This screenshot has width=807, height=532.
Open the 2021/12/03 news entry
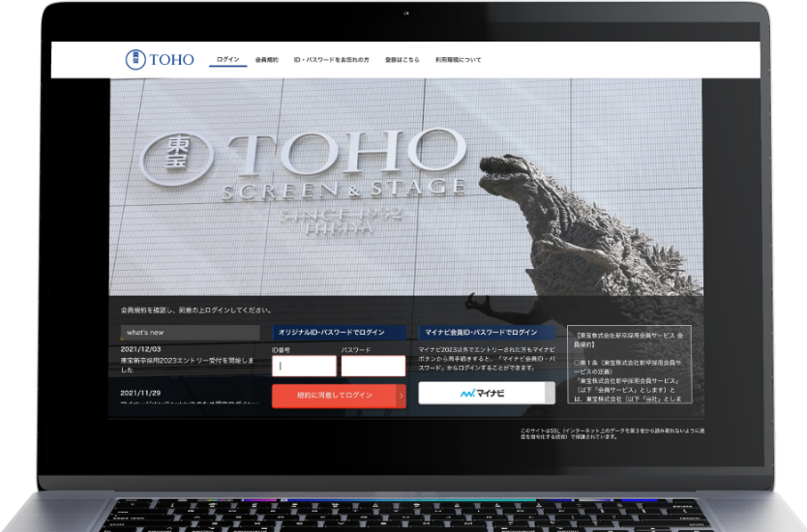tap(188, 360)
